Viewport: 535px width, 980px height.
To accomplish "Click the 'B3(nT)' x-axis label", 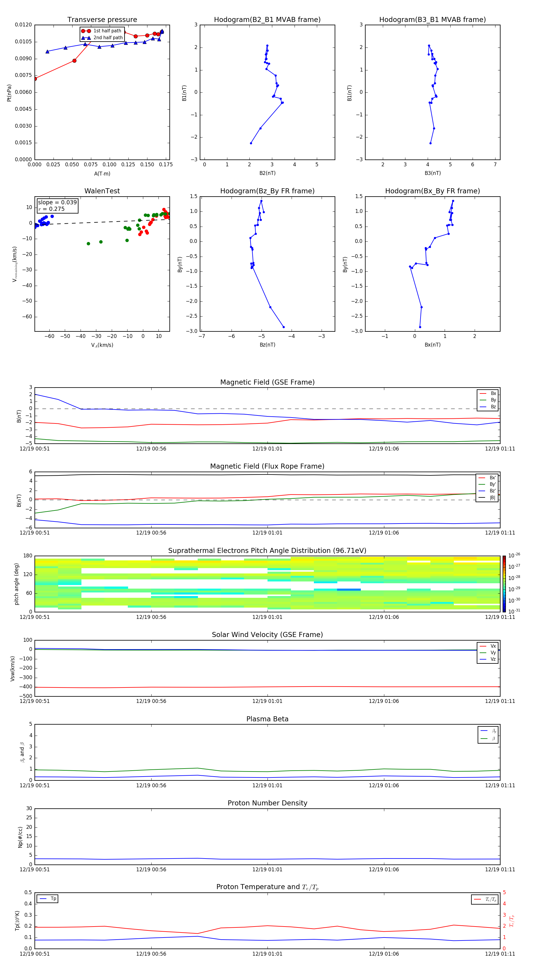I will [x=432, y=173].
